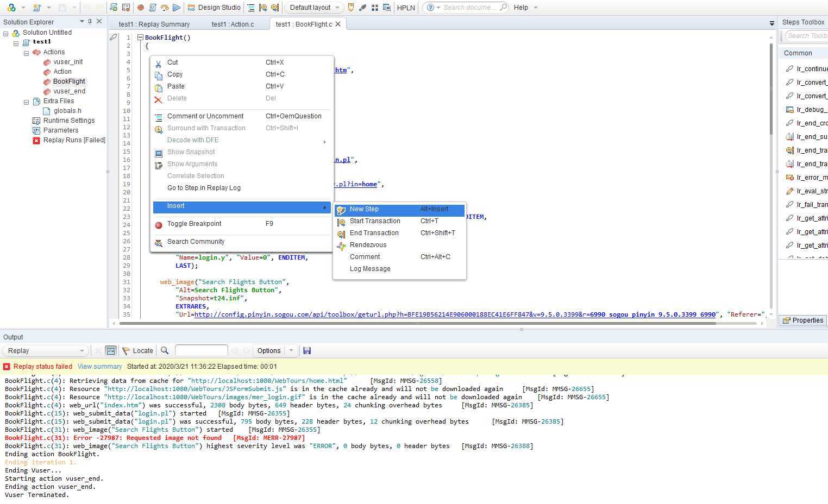The height and width of the screenshot is (504, 828).
Task: Click the Replay play arrow icon
Action: [177, 8]
